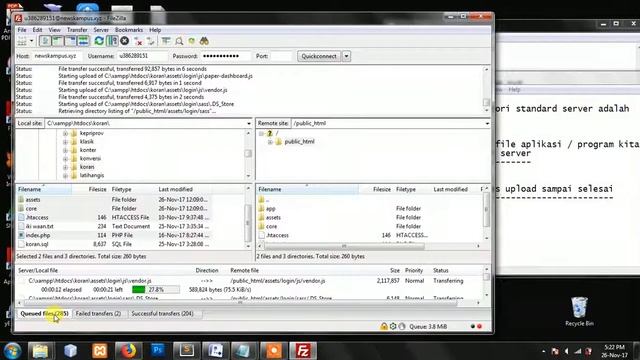Sort local files by Last modified column
Viewport: 640px width, 360px height.
175,189
